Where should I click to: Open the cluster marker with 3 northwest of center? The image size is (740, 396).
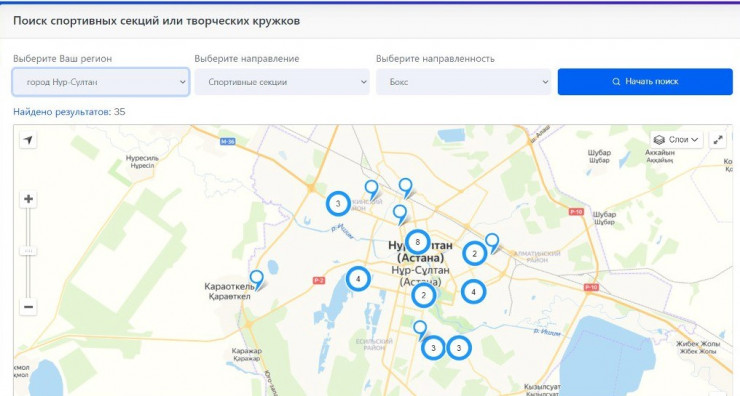[338, 204]
